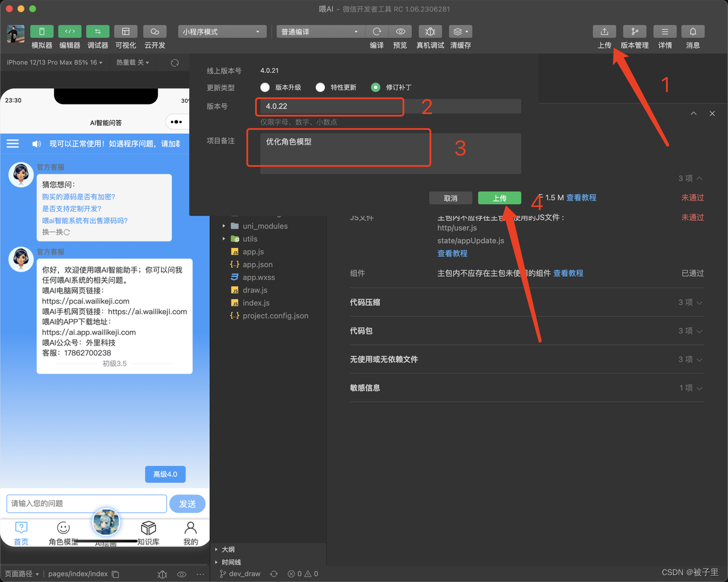Click the 请输入您的问题 input box
This screenshot has height=582, width=728.
coord(86,504)
